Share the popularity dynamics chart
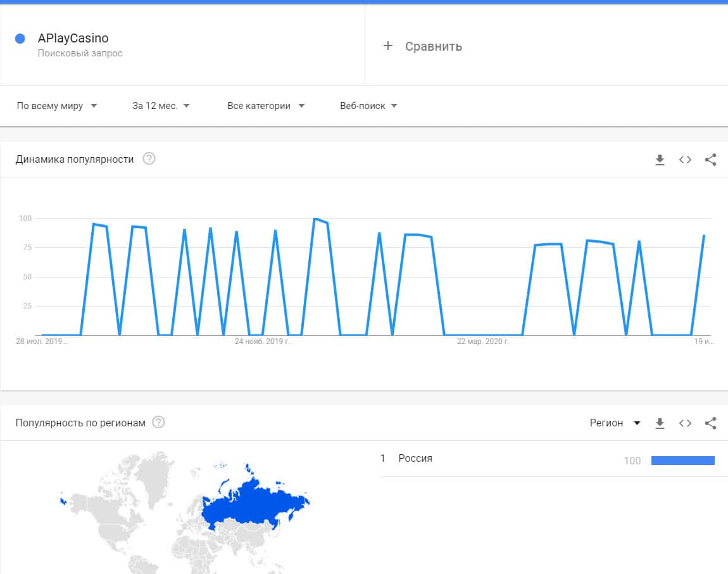The width and height of the screenshot is (728, 574). pyautogui.click(x=710, y=160)
